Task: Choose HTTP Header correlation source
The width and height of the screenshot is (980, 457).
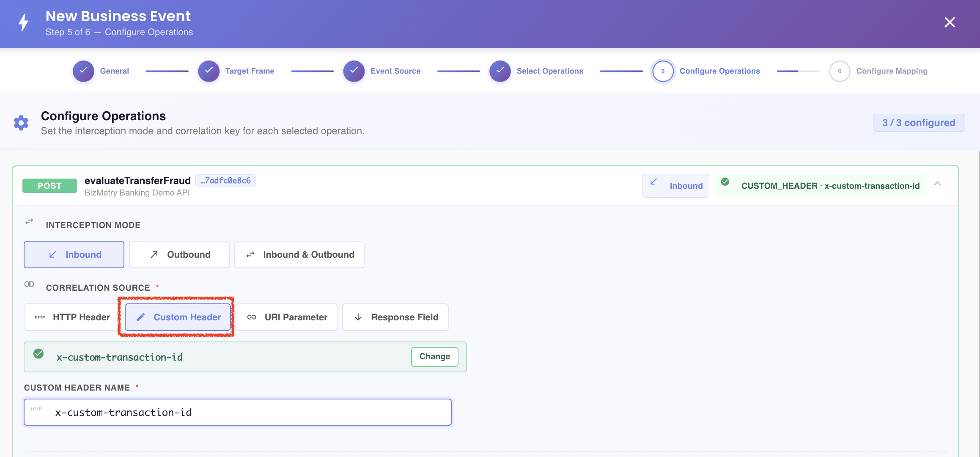Action: pos(71,317)
